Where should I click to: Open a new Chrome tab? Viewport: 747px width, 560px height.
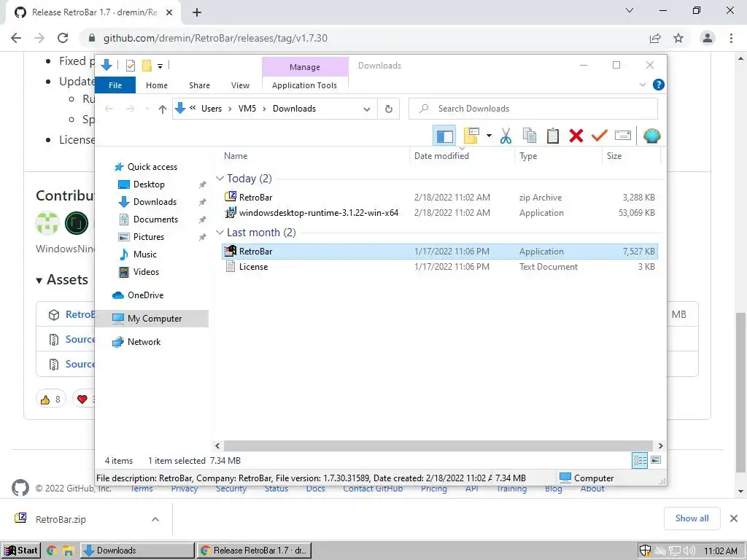click(197, 12)
